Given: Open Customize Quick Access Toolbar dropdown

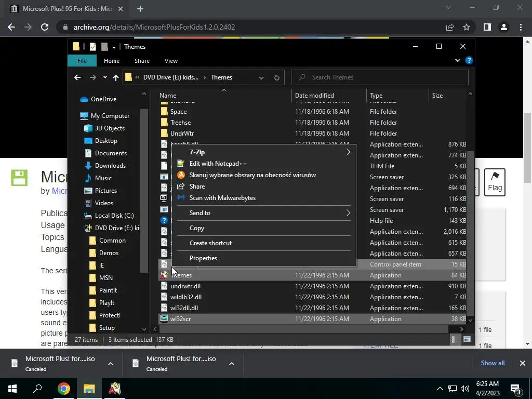Looking at the screenshot, I should (x=114, y=47).
